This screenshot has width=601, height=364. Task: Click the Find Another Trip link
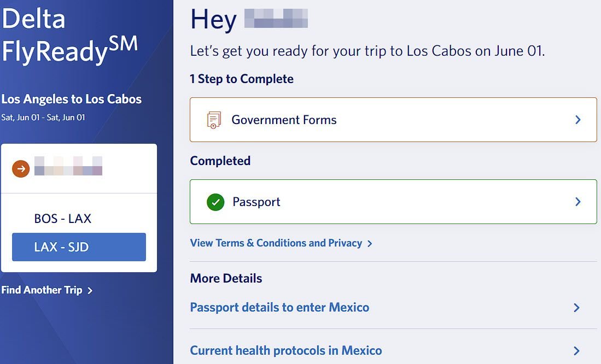42,290
